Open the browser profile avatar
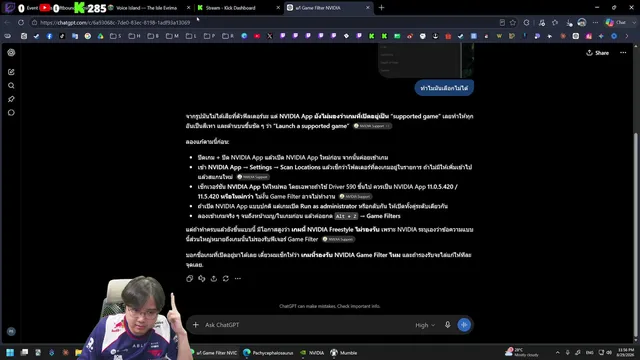 582,22
